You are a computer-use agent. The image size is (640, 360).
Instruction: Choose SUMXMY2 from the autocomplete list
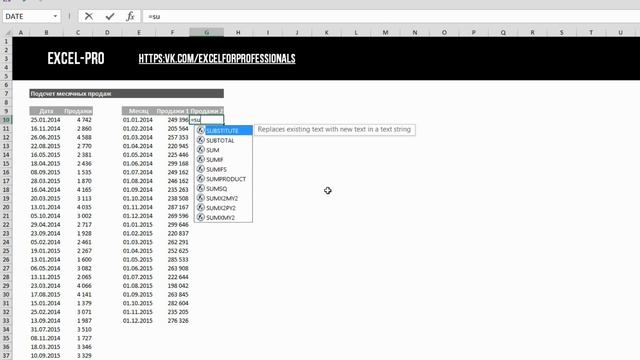click(x=223, y=218)
